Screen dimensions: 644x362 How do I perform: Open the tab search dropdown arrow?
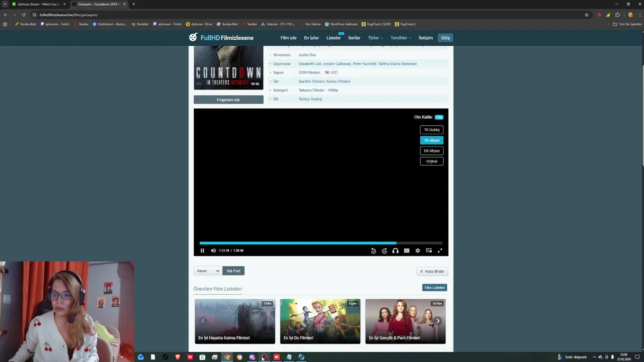click(x=5, y=4)
